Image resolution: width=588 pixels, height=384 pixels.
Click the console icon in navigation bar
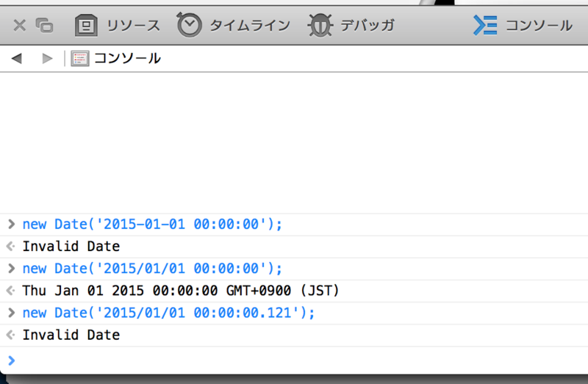[x=80, y=59]
